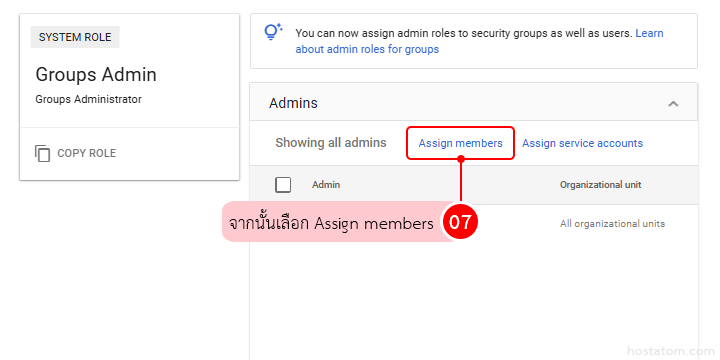Screen dimensions: 720x360
Task: Click Assign members link
Action: (460, 143)
